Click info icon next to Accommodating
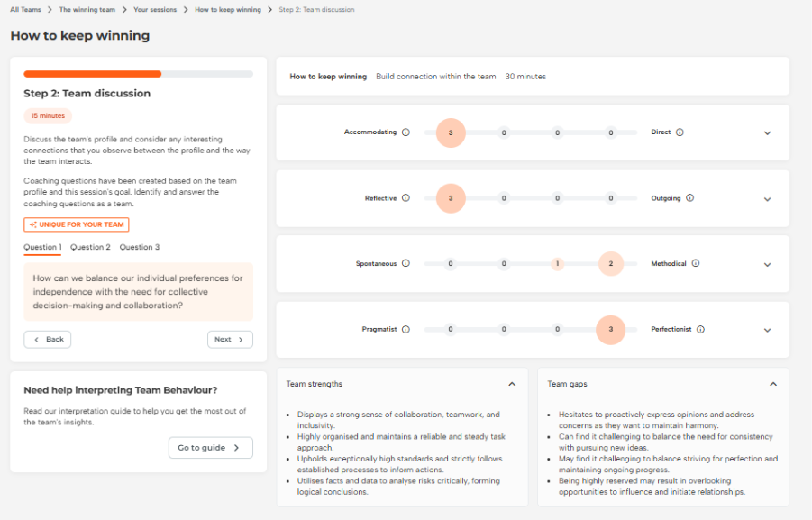The image size is (812, 520). (x=406, y=132)
